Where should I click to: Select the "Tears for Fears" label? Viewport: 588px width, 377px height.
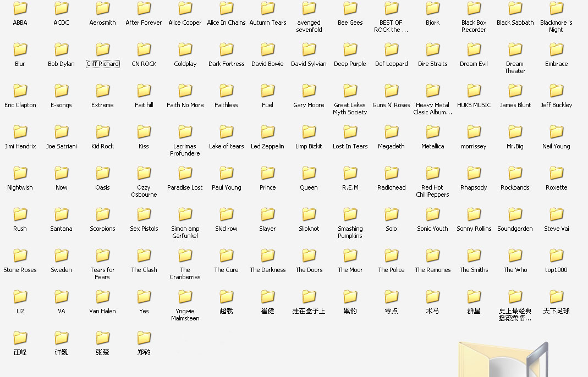[x=102, y=273]
